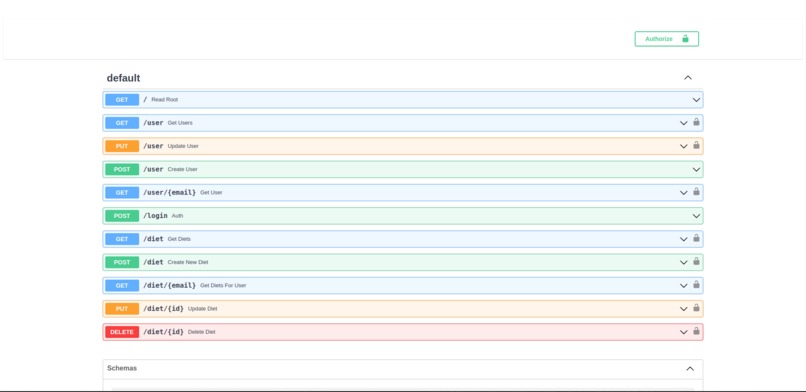Click the Update Diet description text
The height and width of the screenshot is (392, 806).
pos(203,309)
